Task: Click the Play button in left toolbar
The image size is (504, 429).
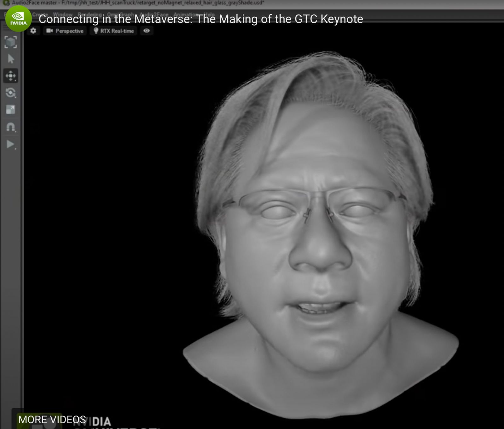Action: point(11,144)
